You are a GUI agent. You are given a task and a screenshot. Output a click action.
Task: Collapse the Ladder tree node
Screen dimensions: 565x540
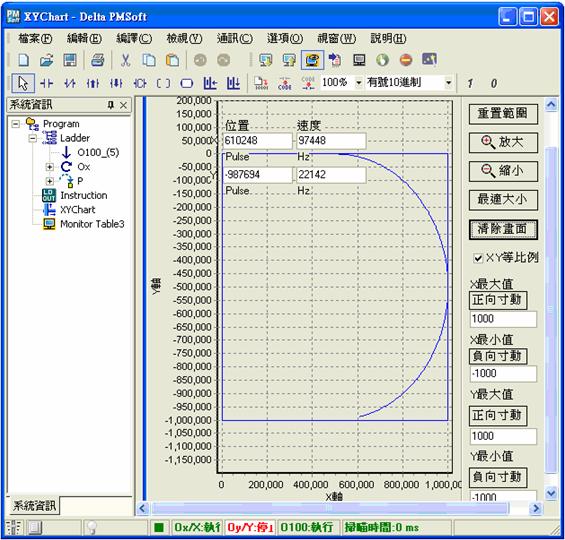click(32, 138)
